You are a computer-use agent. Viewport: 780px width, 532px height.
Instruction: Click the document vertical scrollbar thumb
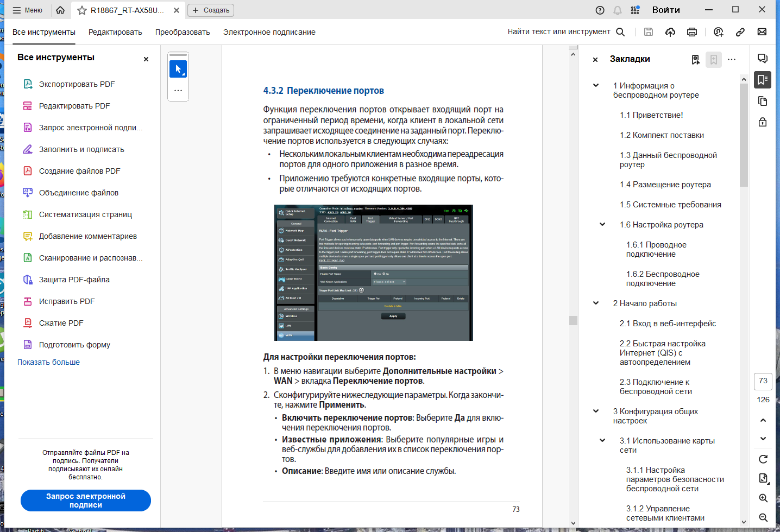(573, 320)
